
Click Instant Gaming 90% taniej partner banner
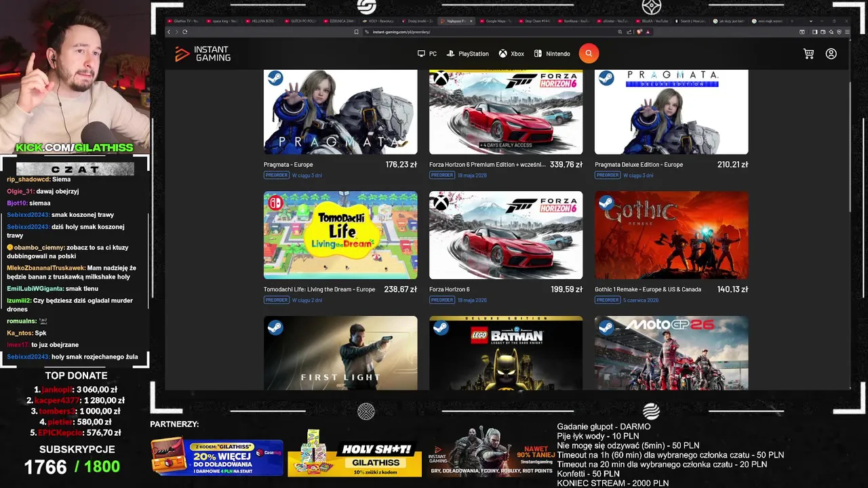coord(491,451)
